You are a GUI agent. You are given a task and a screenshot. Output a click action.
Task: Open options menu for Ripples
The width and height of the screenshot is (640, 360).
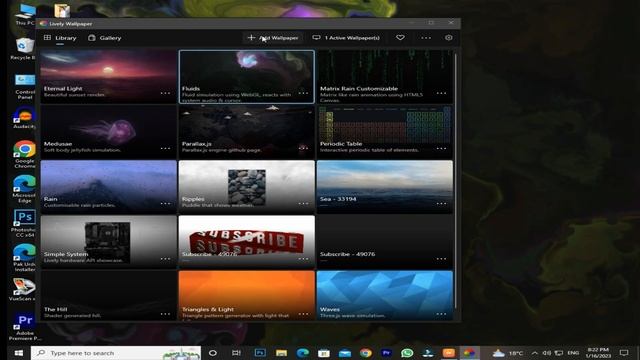(x=303, y=203)
